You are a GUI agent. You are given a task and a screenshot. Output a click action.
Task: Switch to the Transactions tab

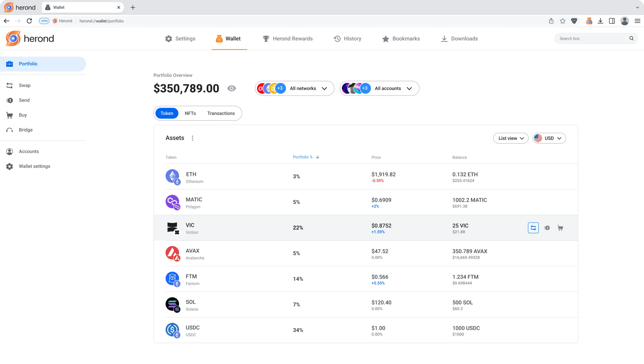pyautogui.click(x=221, y=113)
